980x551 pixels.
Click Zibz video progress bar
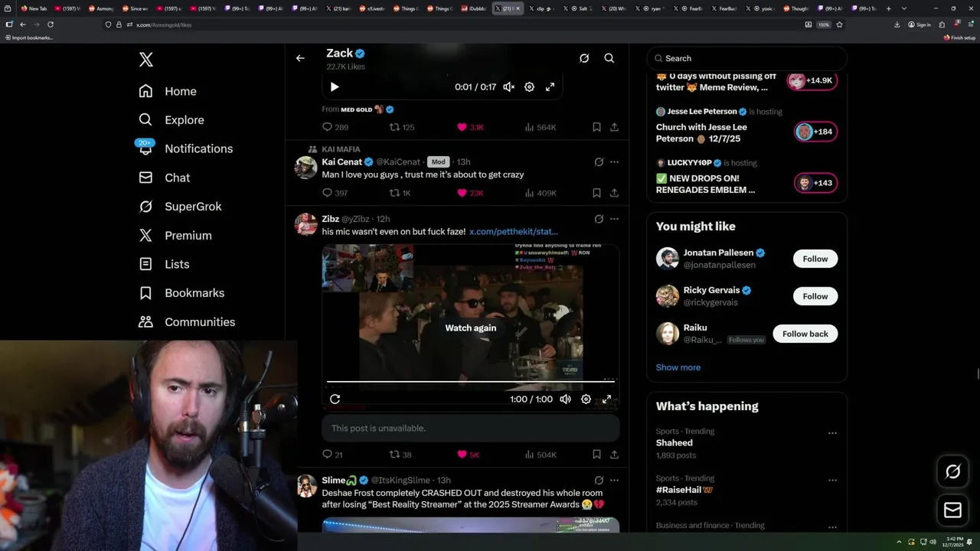tap(471, 380)
